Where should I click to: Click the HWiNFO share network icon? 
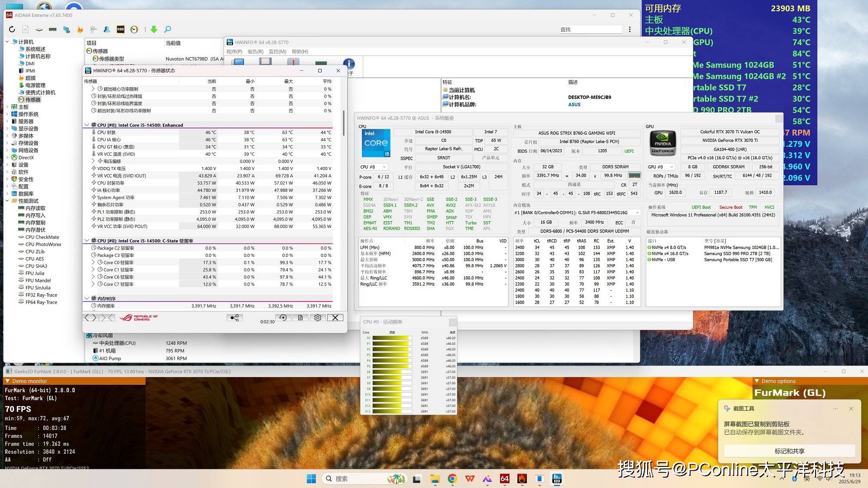click(x=234, y=318)
